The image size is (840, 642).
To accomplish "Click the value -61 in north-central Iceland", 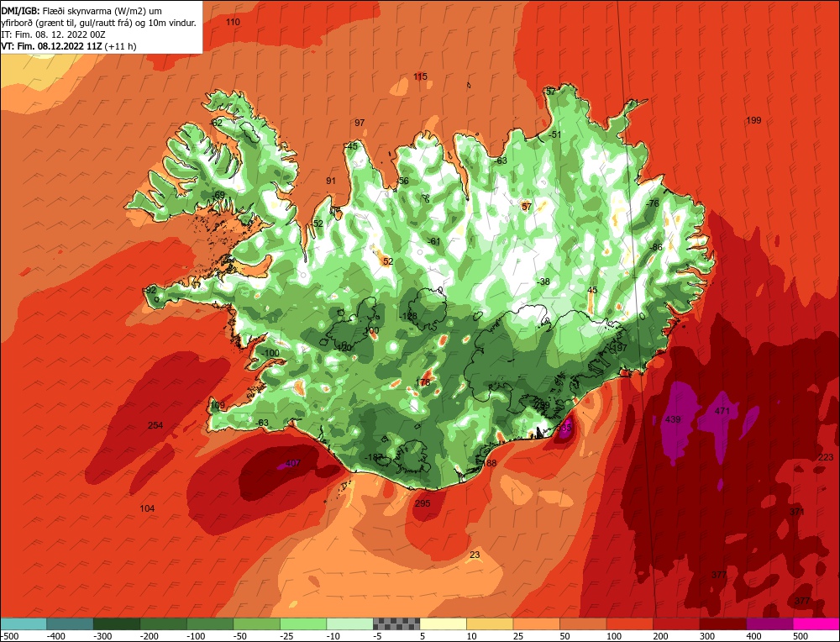I will pyautogui.click(x=434, y=241).
